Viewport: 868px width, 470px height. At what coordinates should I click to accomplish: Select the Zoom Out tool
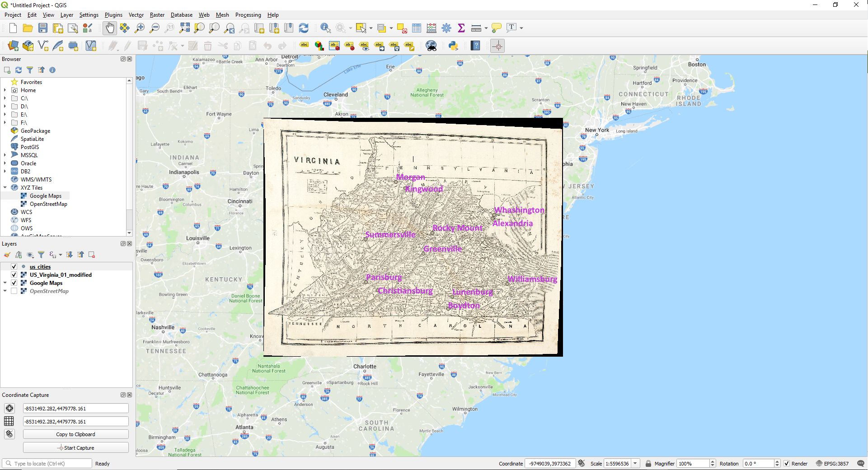tap(155, 28)
